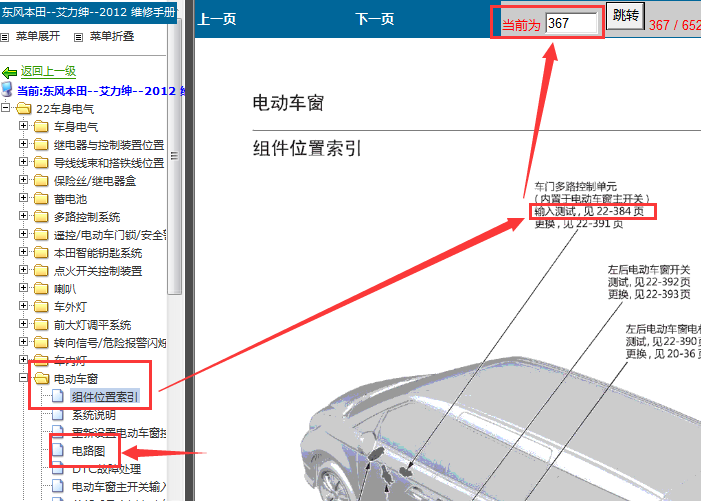Collapse the 22车身电气 tree node
The width and height of the screenshot is (701, 501).
[5, 108]
